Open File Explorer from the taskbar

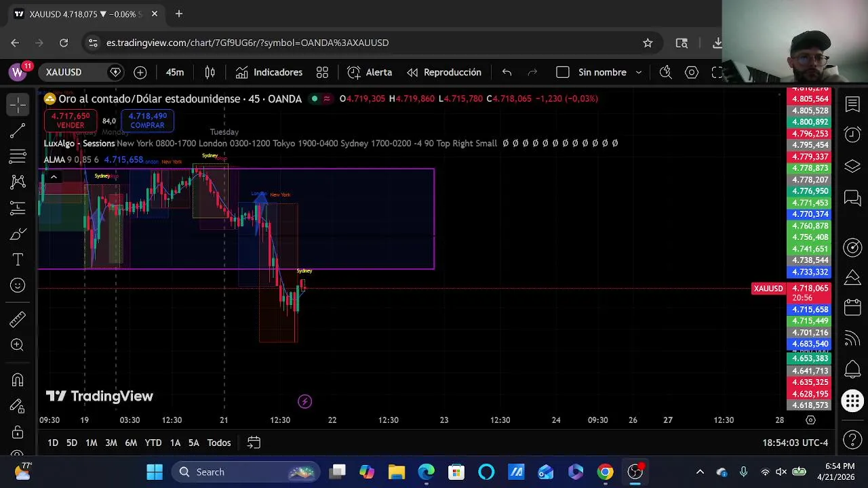click(397, 472)
